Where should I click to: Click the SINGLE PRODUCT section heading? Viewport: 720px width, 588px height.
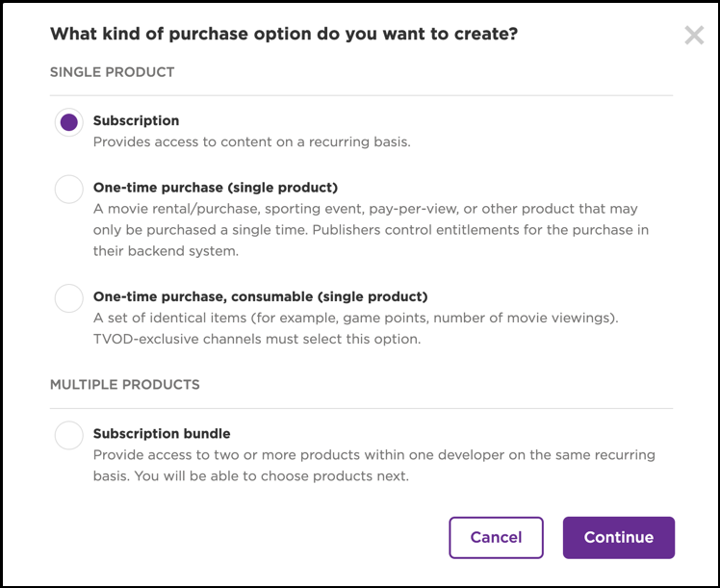pyautogui.click(x=112, y=72)
